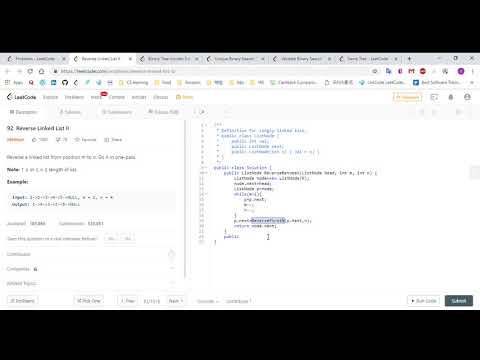Answer No to seen in interview

[x=128, y=238]
